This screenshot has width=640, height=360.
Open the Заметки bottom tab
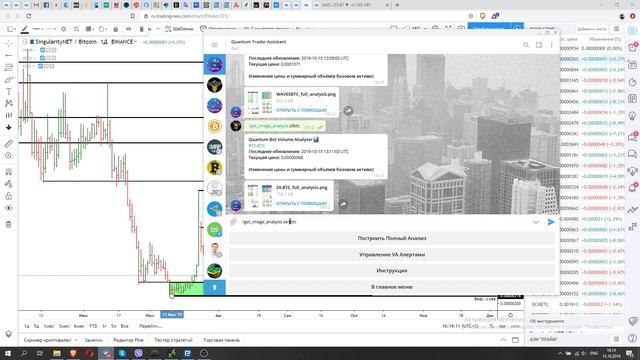[x=93, y=340]
